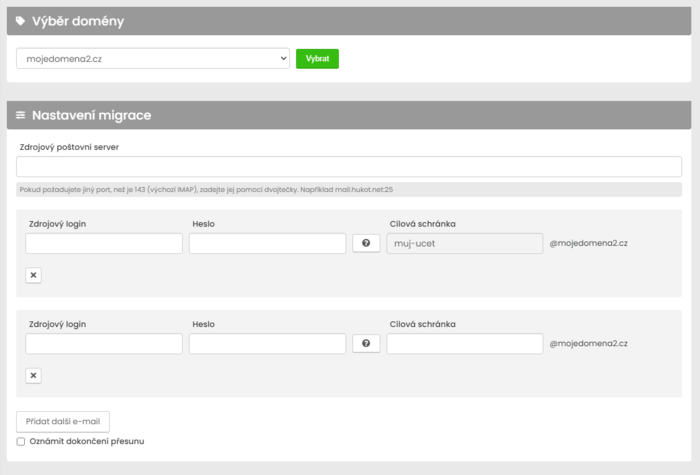Enable Oznámit dokončení přesunu checkbox
The height and width of the screenshot is (475, 700).
tap(21, 441)
